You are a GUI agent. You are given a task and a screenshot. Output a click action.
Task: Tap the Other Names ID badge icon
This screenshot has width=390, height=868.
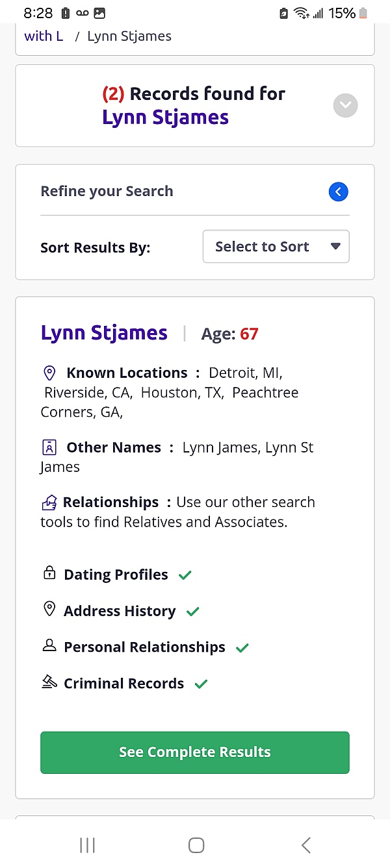[49, 447]
